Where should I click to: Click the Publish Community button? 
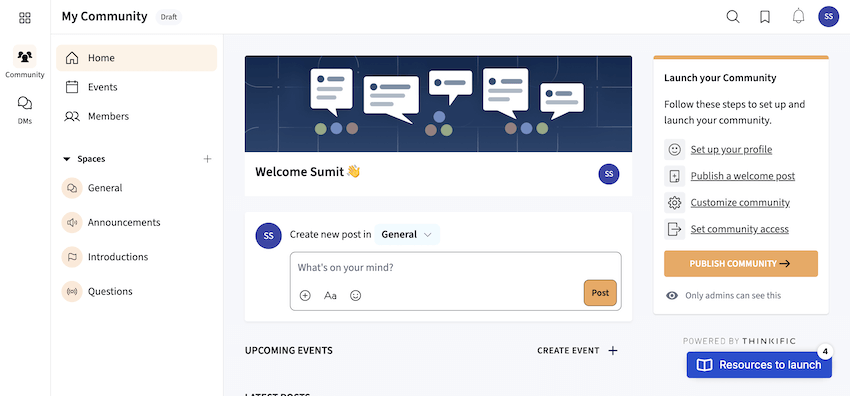pyautogui.click(x=740, y=264)
